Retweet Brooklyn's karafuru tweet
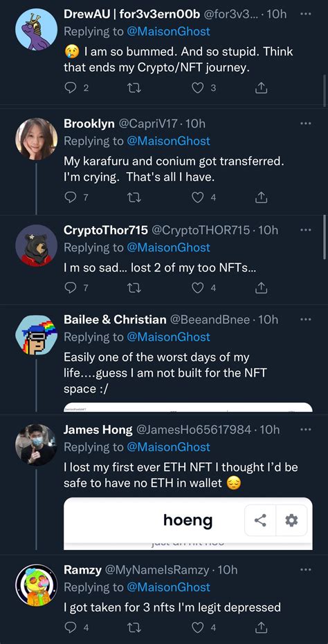Viewport: 328px width, 644px height. [134, 198]
